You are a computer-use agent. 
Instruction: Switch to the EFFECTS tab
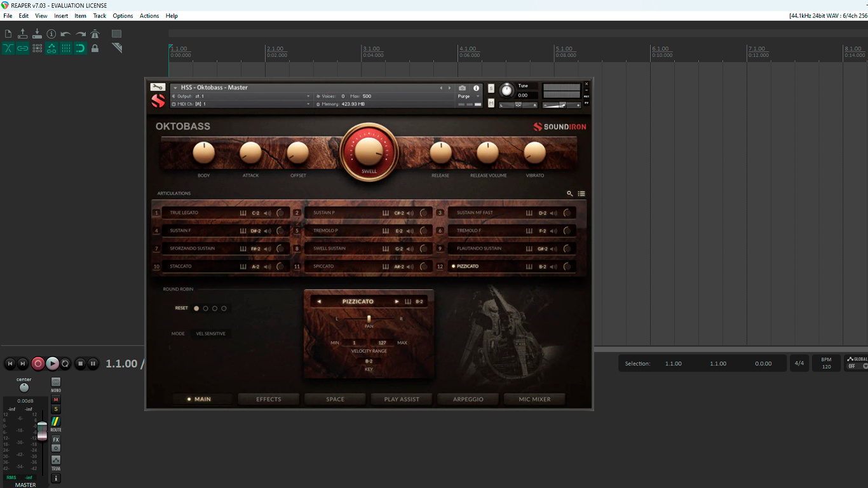tap(269, 399)
